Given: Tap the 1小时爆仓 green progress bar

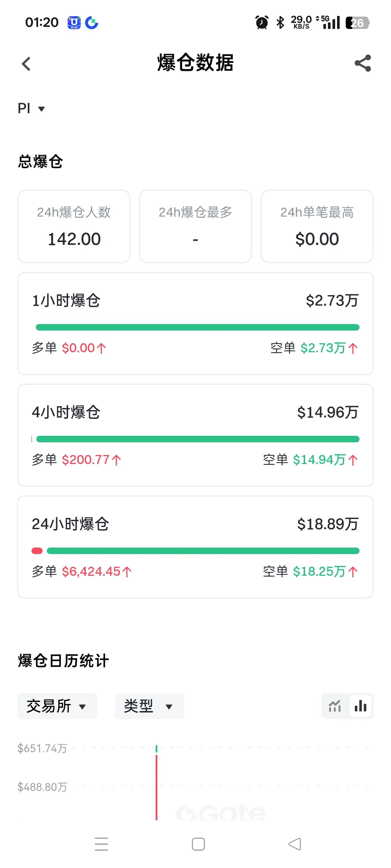Looking at the screenshot, I should (x=198, y=327).
